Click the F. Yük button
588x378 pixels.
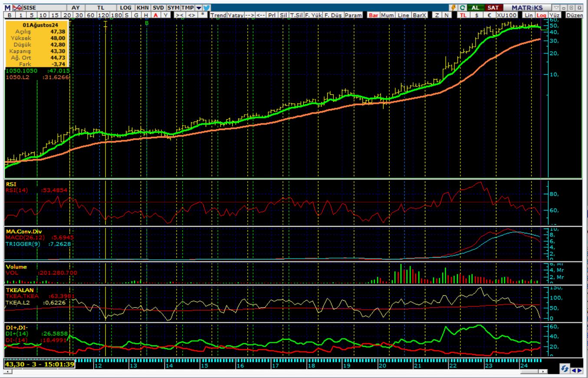(x=313, y=15)
